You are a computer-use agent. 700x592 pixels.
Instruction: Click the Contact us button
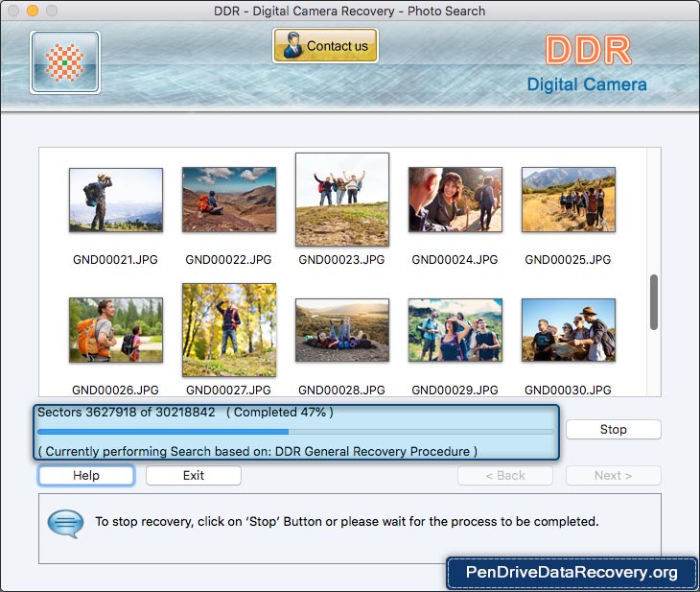(x=325, y=45)
